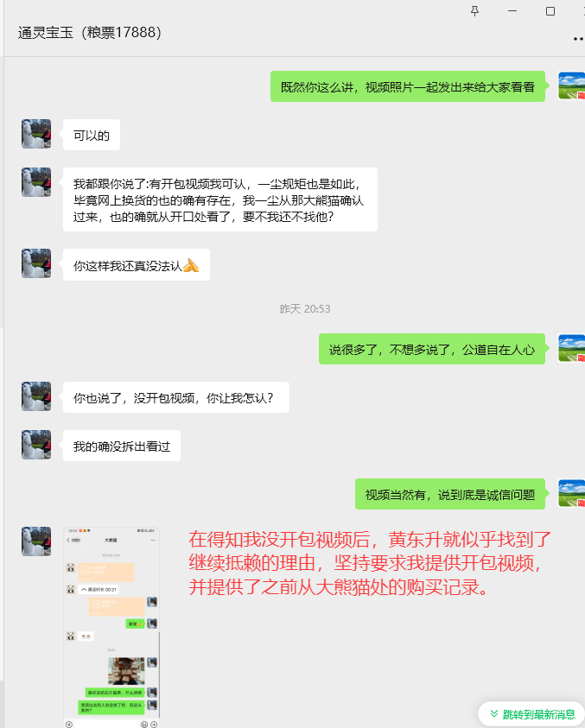Select the long message about 开包视频 rules
585x728 pixels.
219,199
